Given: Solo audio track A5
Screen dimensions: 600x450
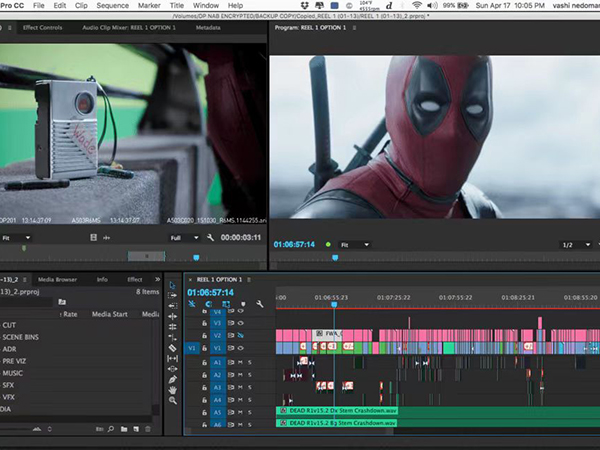Looking at the screenshot, I should tap(250, 412).
